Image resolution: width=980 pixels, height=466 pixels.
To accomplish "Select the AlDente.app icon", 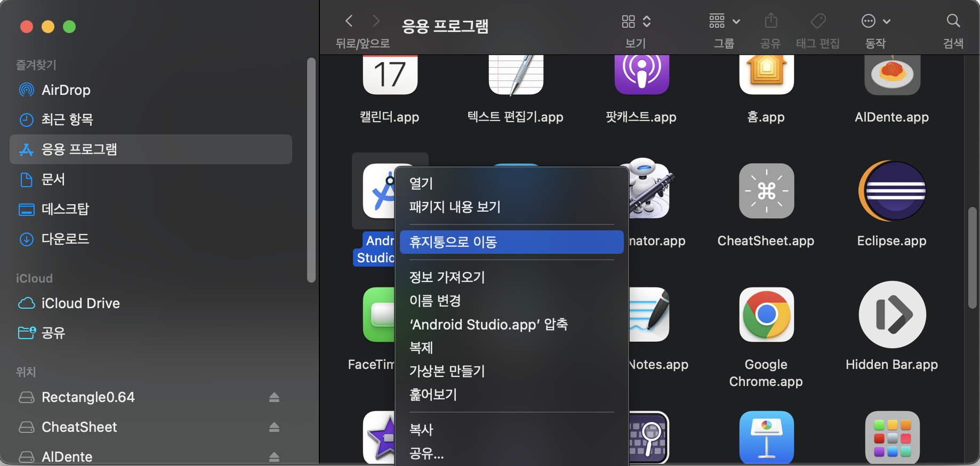I will click(x=893, y=75).
